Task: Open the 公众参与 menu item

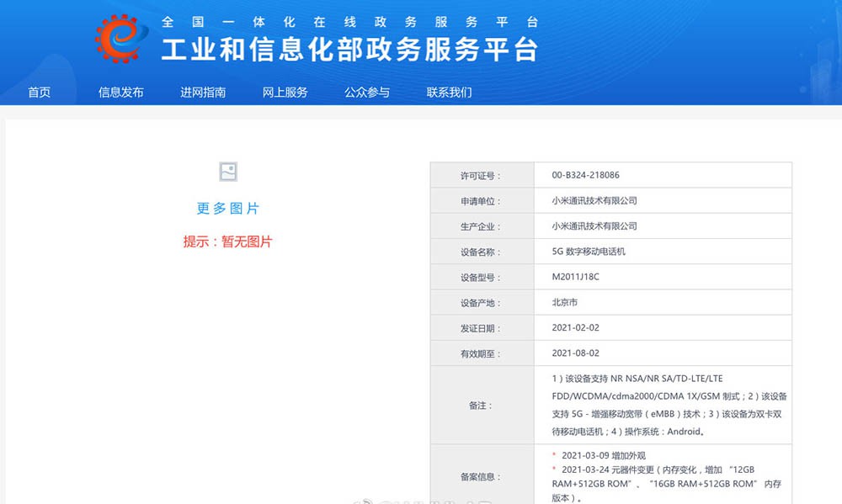Action: pos(367,93)
